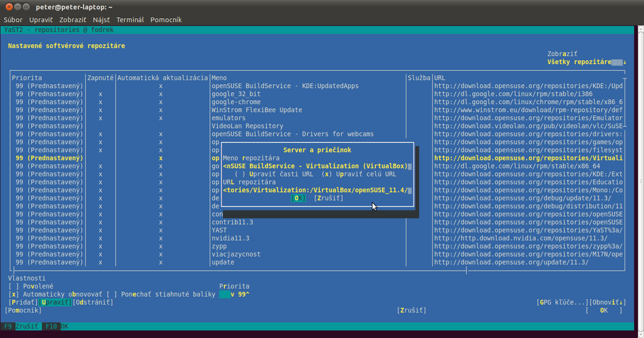Click the videolan.org URL cell

coord(528,126)
